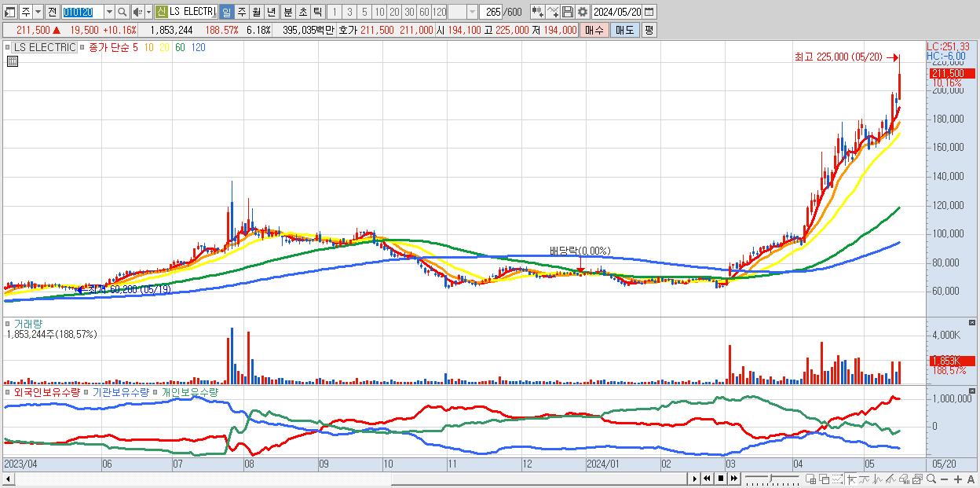Click the 매도 sell button
This screenshot has height=488, width=980.
624,30
